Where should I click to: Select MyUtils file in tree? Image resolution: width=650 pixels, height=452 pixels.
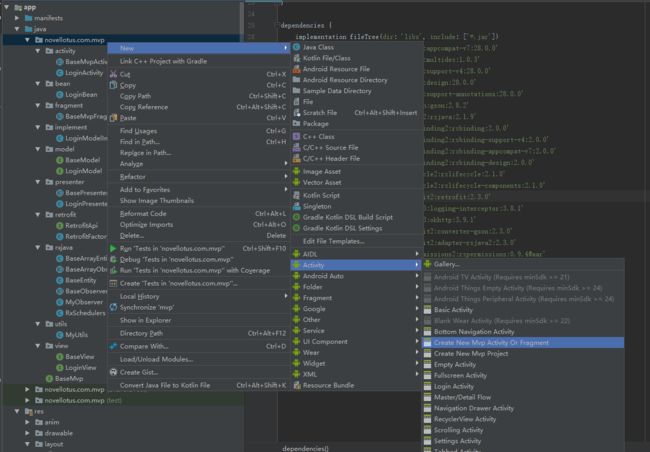[x=76, y=335]
